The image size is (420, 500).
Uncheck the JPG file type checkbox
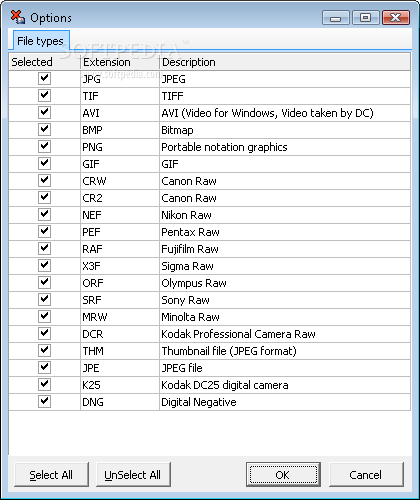44,79
